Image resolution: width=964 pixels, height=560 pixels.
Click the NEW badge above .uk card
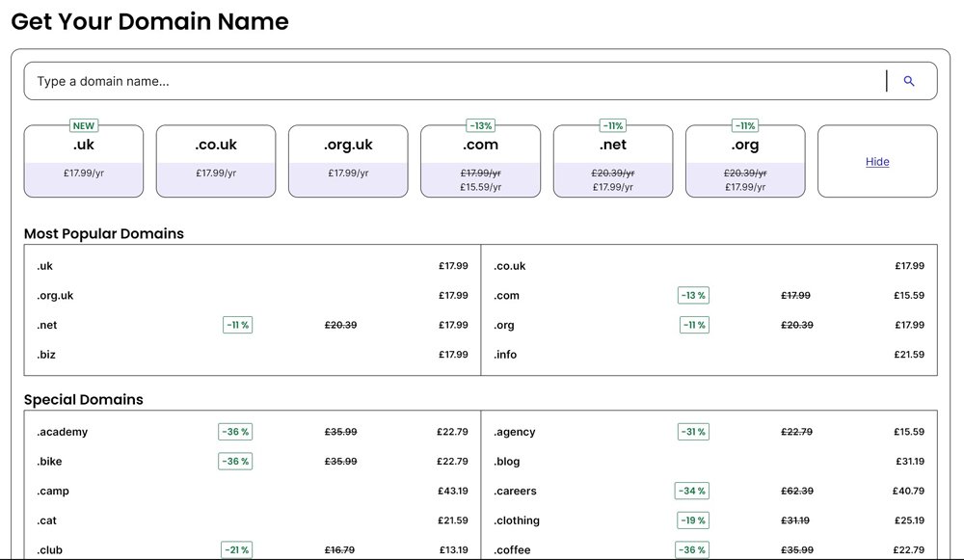point(84,125)
